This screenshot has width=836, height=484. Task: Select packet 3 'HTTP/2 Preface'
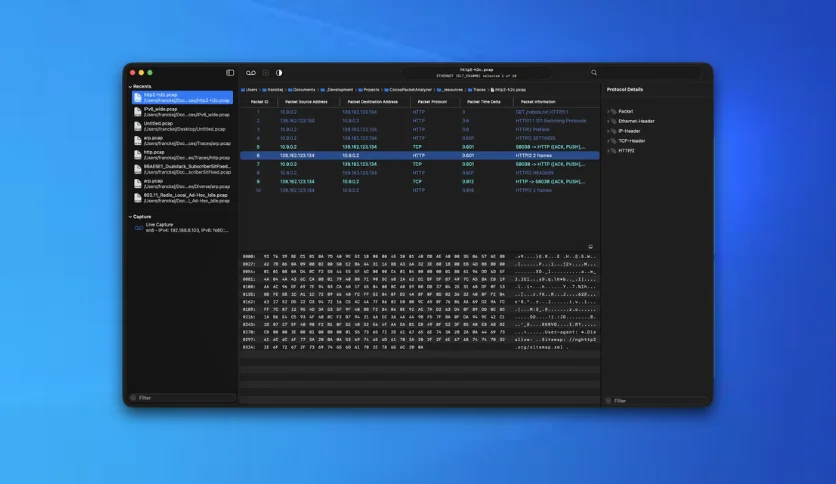420,130
